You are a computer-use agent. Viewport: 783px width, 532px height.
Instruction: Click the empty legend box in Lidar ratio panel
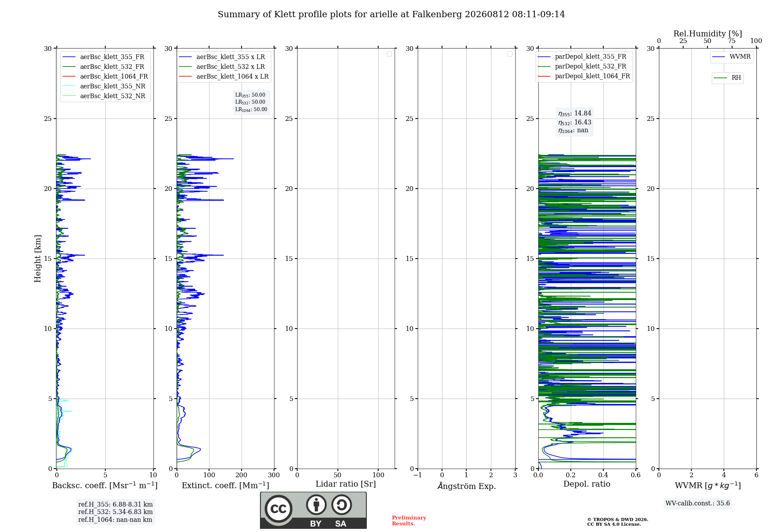point(389,54)
